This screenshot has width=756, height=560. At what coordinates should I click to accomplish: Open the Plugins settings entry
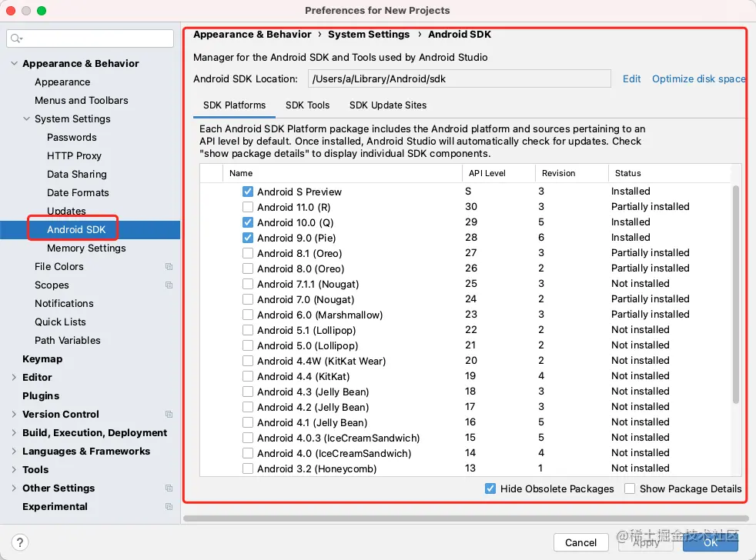[41, 395]
